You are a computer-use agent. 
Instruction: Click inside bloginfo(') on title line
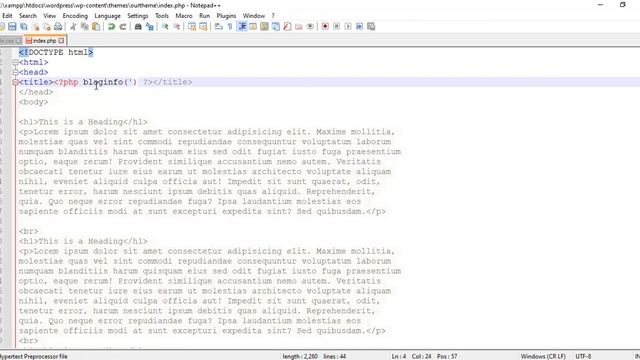click(x=110, y=82)
